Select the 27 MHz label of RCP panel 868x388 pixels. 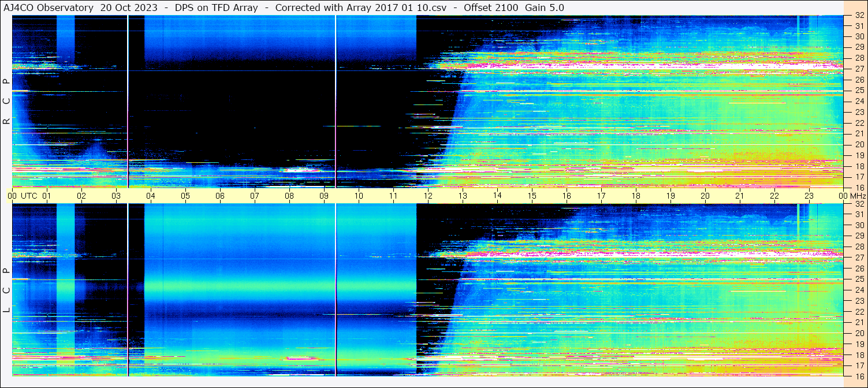tap(859, 69)
